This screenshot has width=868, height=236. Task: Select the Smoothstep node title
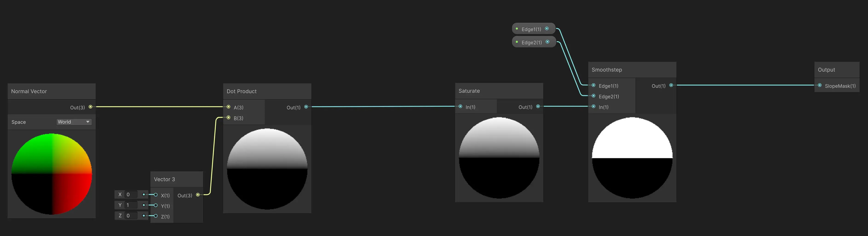(x=607, y=70)
